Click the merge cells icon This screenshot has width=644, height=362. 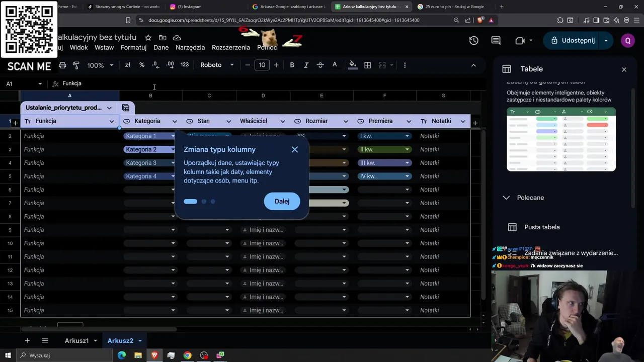(x=382, y=65)
